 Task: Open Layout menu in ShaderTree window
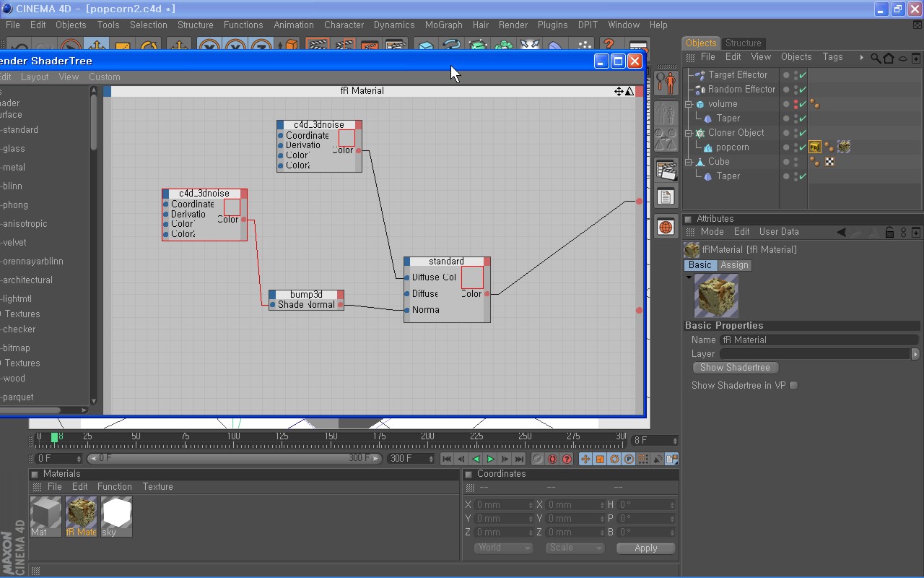coord(35,77)
